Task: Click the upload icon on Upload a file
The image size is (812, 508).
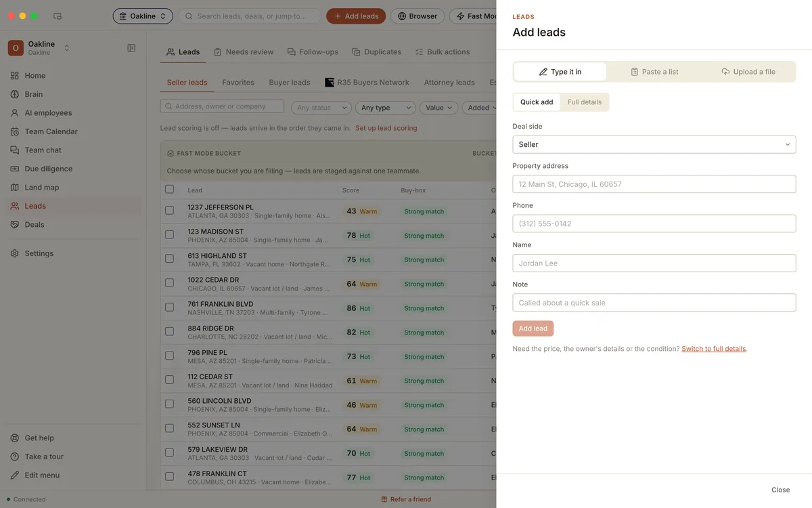Action: [725, 72]
